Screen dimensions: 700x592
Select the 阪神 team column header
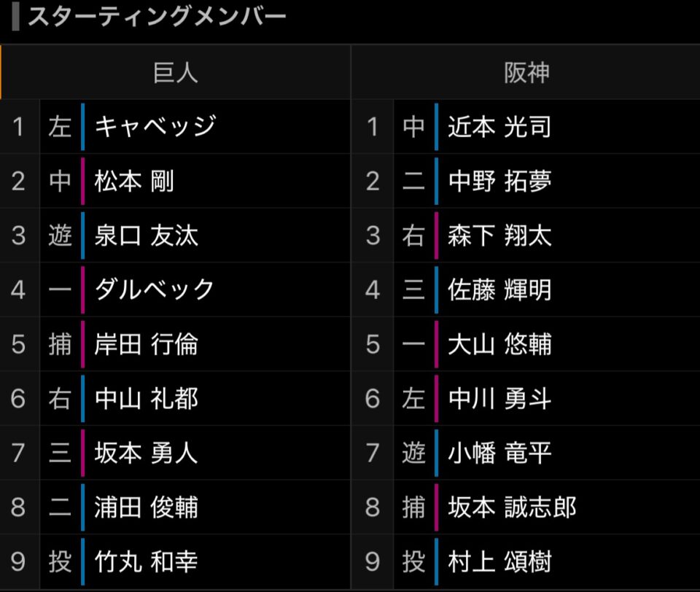526,72
